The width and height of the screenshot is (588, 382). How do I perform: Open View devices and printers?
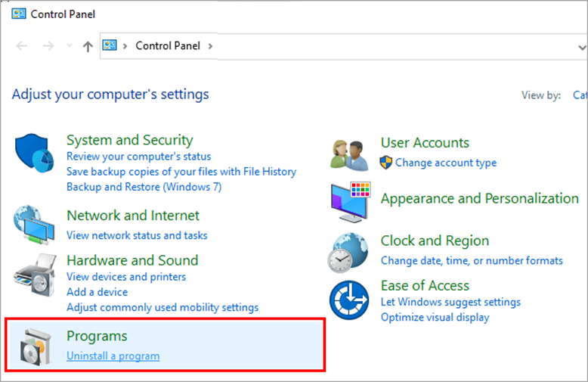[x=126, y=277]
